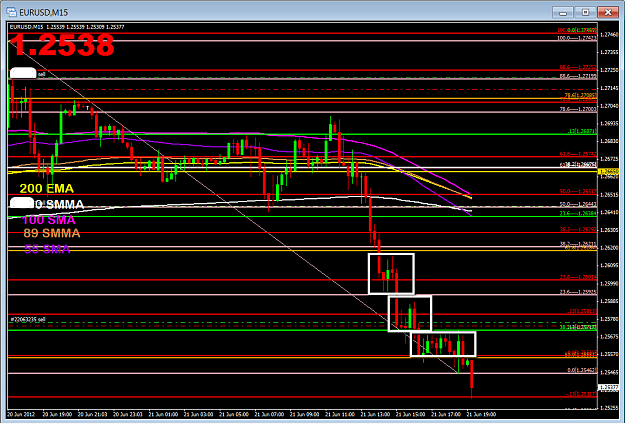
Task: Click the 1.27460 price axis value
Action: (x=609, y=35)
